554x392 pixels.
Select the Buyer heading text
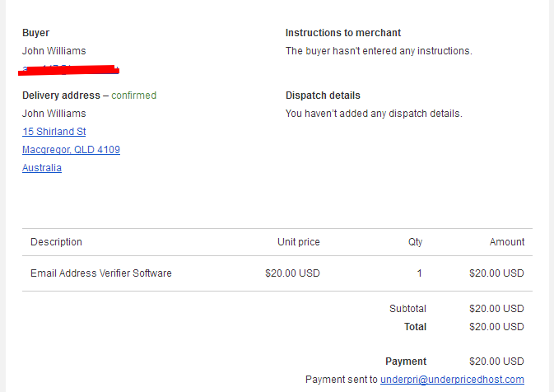[35, 33]
